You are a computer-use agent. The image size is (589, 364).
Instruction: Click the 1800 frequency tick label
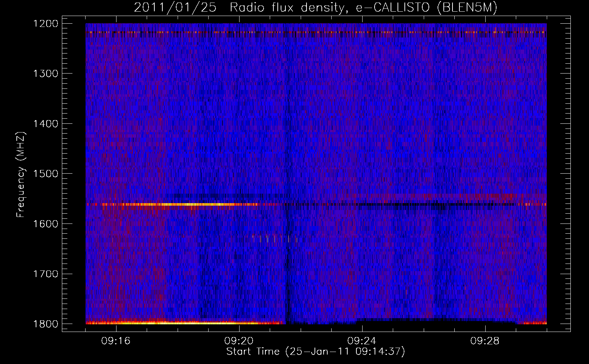46,324
